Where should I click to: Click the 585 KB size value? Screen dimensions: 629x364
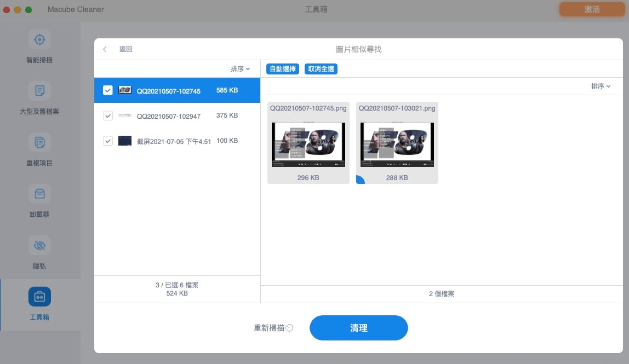click(x=227, y=90)
